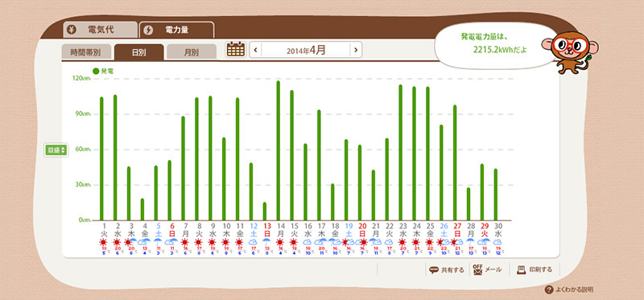Image resolution: width=644 pixels, height=300 pixels.
Task: Select the 日別 daily tab
Action: click(138, 52)
